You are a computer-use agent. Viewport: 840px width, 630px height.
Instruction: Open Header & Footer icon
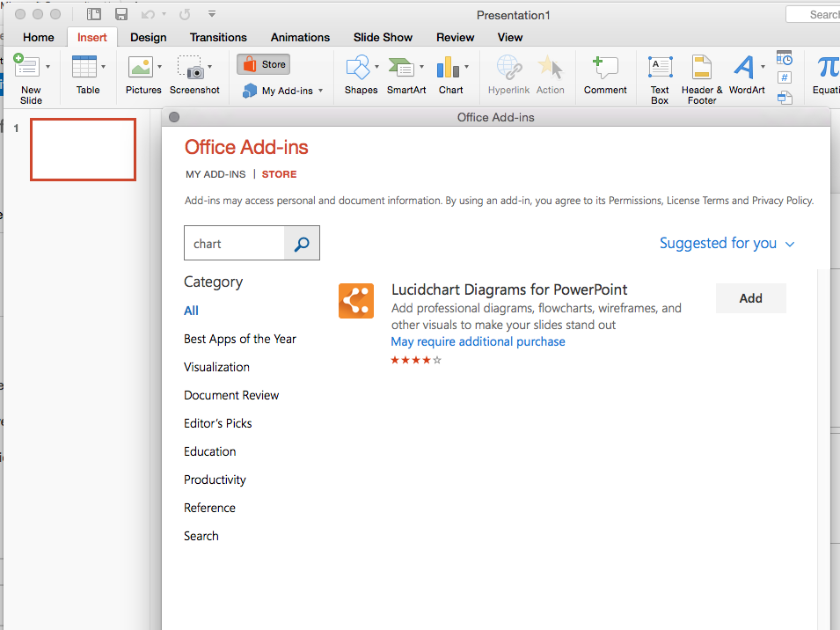pyautogui.click(x=701, y=68)
